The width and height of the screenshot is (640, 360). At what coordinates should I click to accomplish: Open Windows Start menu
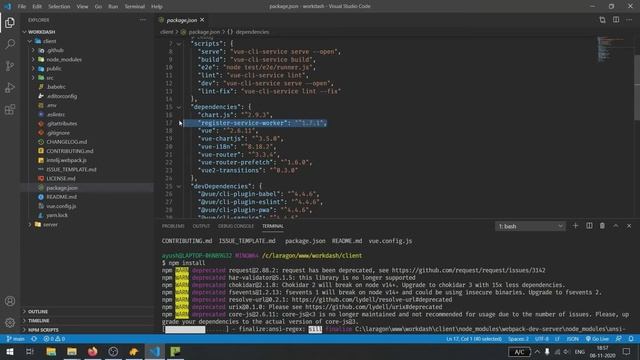[10, 351]
